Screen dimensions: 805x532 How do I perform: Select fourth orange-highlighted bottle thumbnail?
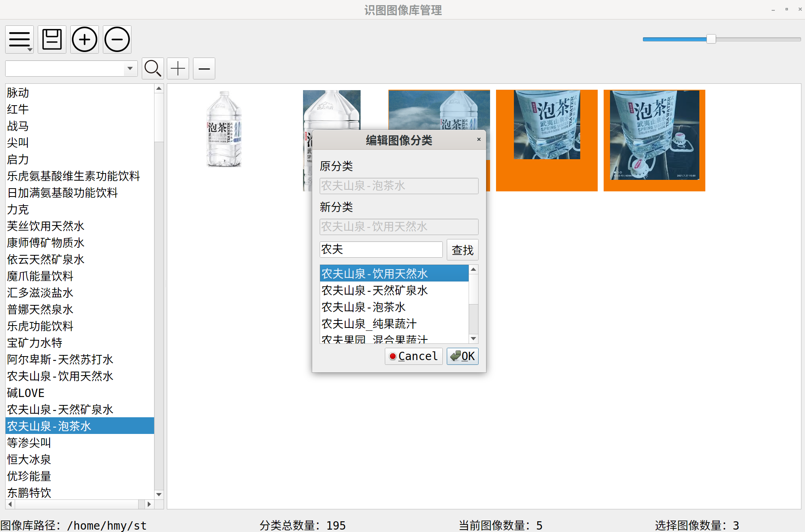pos(547,141)
